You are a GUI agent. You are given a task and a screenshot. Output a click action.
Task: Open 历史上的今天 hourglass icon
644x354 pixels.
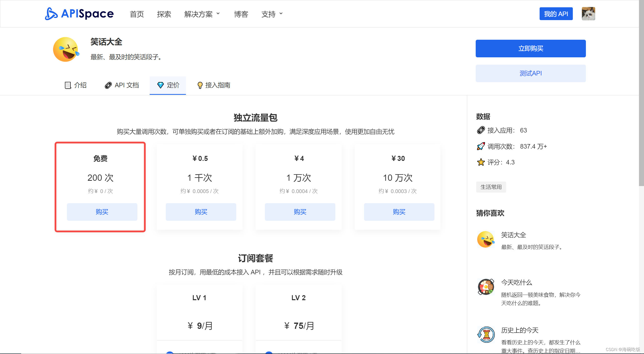coord(486,334)
